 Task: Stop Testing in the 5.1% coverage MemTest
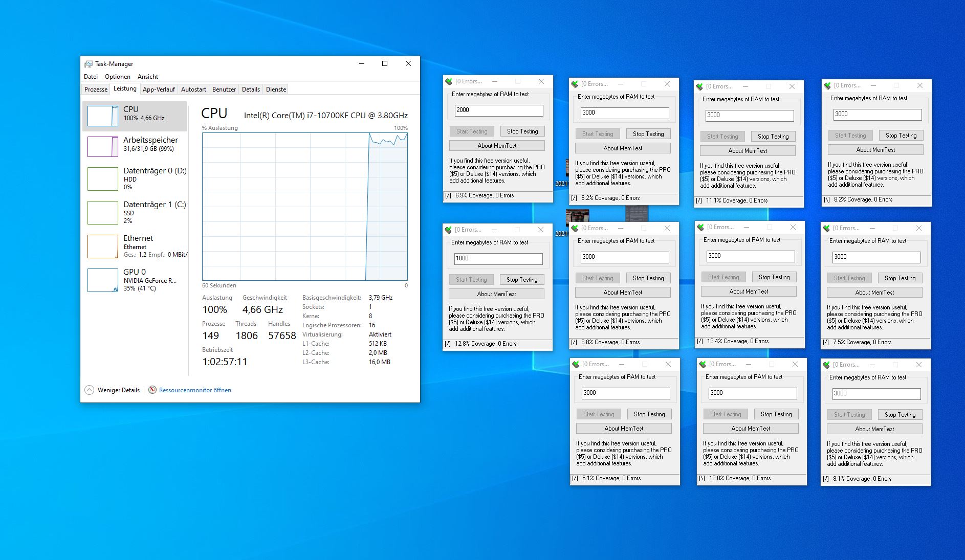click(x=649, y=414)
